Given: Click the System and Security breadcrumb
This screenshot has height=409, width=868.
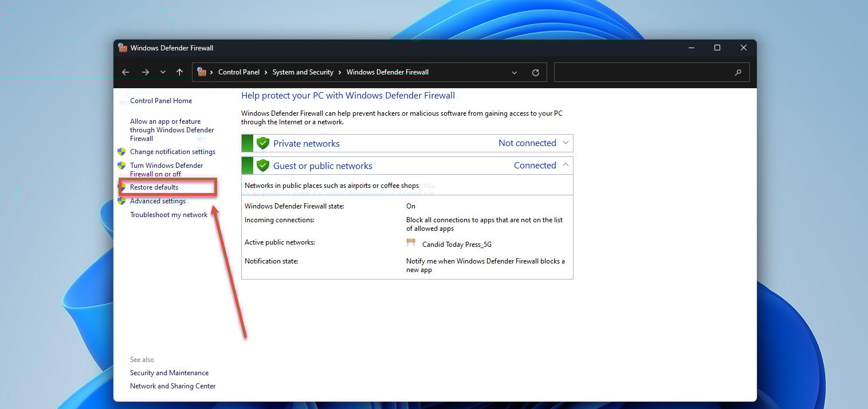Looking at the screenshot, I should pos(303,72).
